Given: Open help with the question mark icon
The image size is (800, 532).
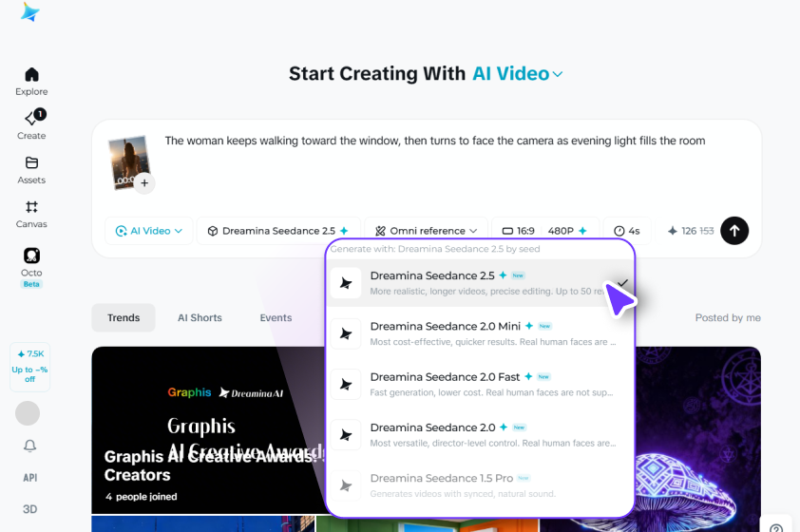Looking at the screenshot, I should click(776, 527).
